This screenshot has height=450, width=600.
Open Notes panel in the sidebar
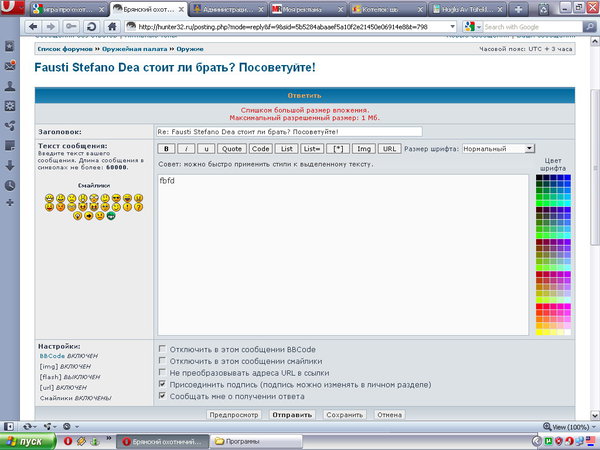point(10,145)
